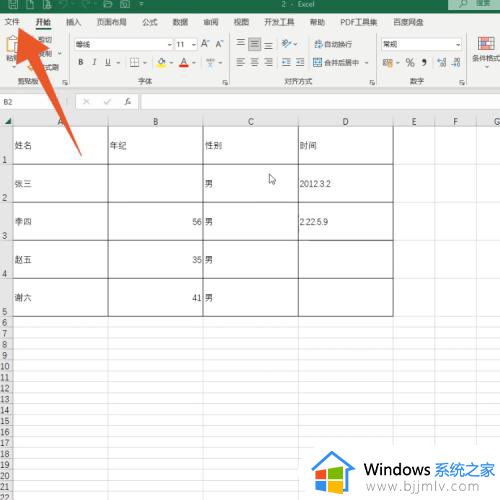Open the File (文件) tab
This screenshot has width=500, height=500.
12,22
